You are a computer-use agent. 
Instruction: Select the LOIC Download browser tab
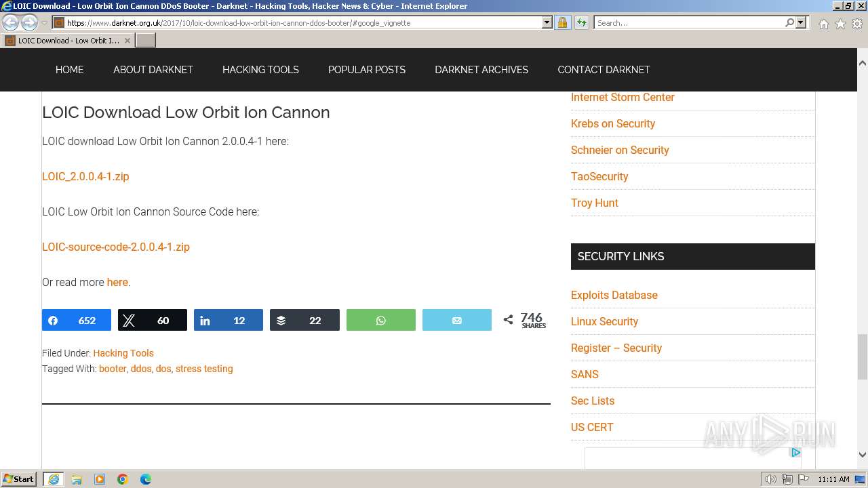click(x=68, y=41)
